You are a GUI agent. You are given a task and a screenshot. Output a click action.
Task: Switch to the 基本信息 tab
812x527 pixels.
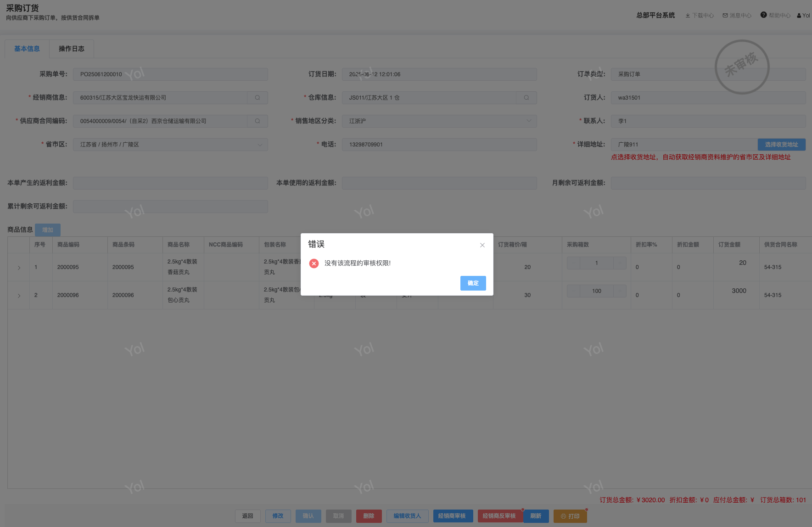(27, 49)
